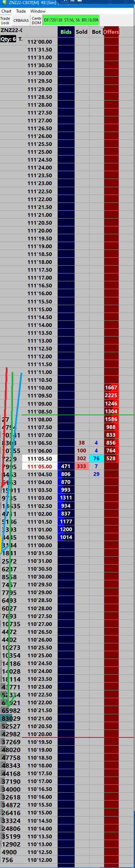Click the 471 bid cell at 111'05.00
135x868 pixels.
coord(66,466)
